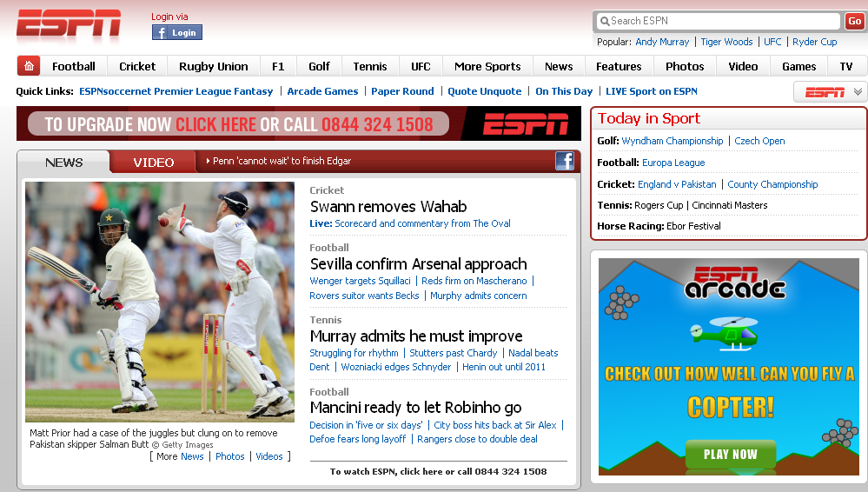
Task: Open the City boss hits back at Sir Alex link
Action: point(495,425)
